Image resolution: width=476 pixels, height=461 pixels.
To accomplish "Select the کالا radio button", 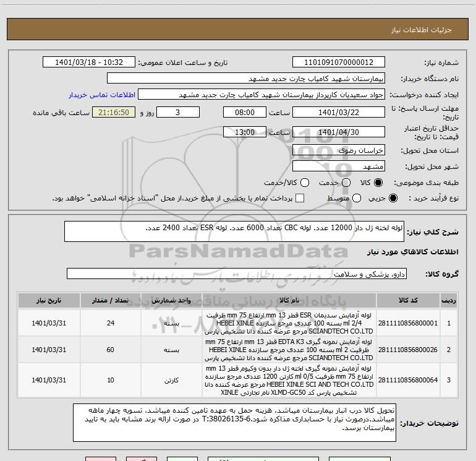I will point(378,183).
